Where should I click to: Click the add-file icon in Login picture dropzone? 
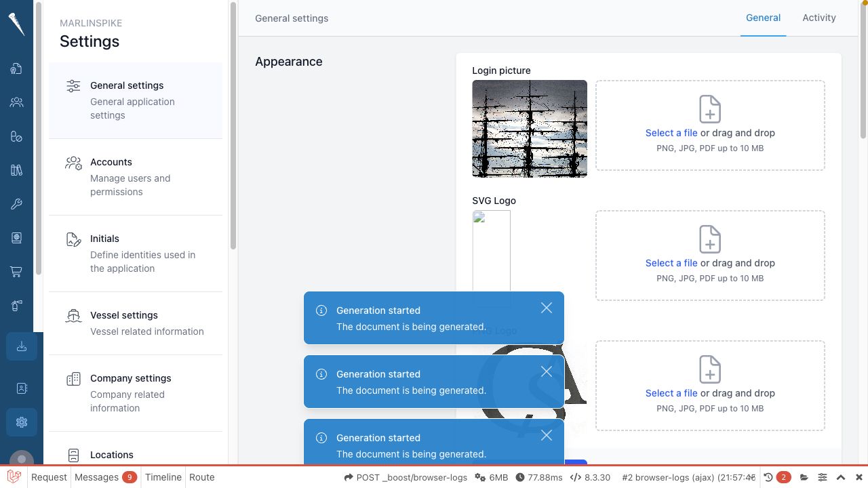coord(710,108)
